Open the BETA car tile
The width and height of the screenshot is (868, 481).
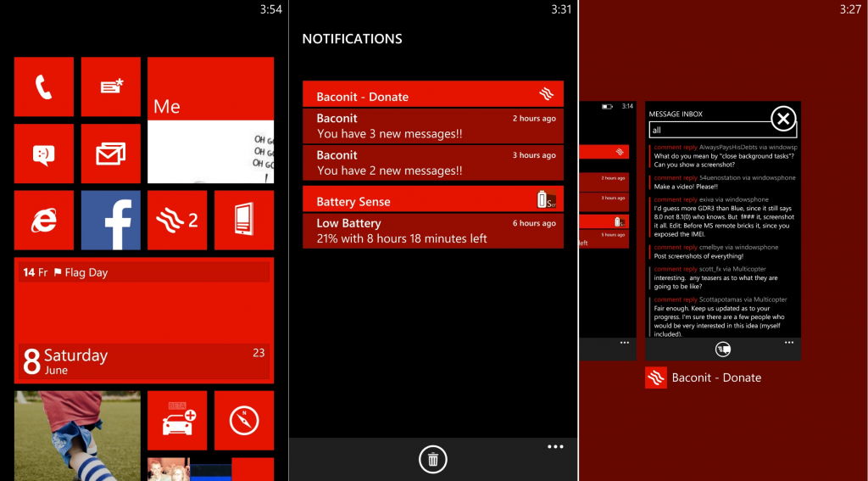point(177,421)
